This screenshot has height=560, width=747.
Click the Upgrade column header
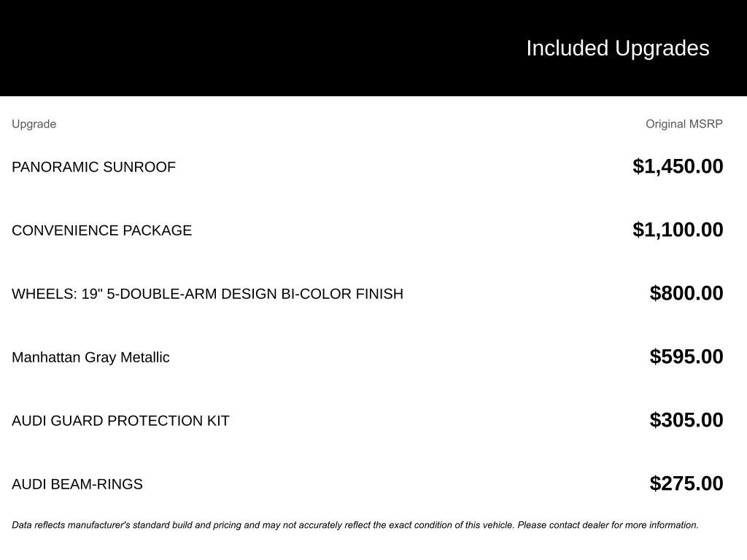(x=34, y=124)
